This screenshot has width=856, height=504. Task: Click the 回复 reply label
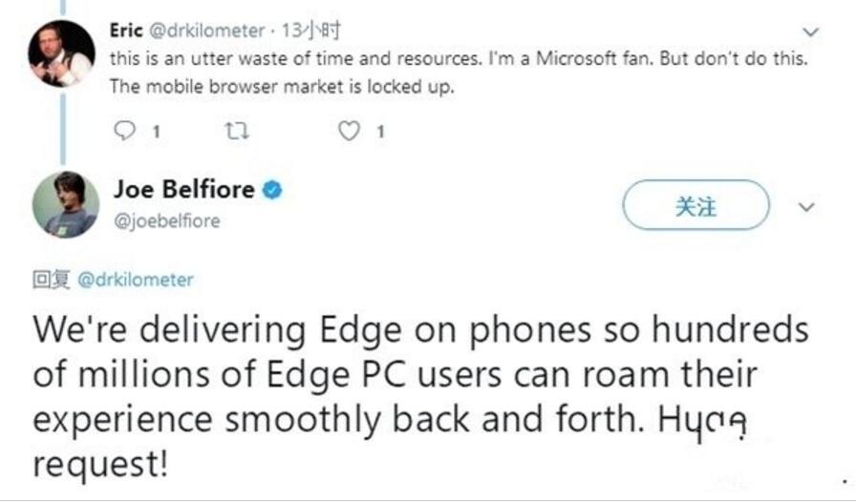52,280
